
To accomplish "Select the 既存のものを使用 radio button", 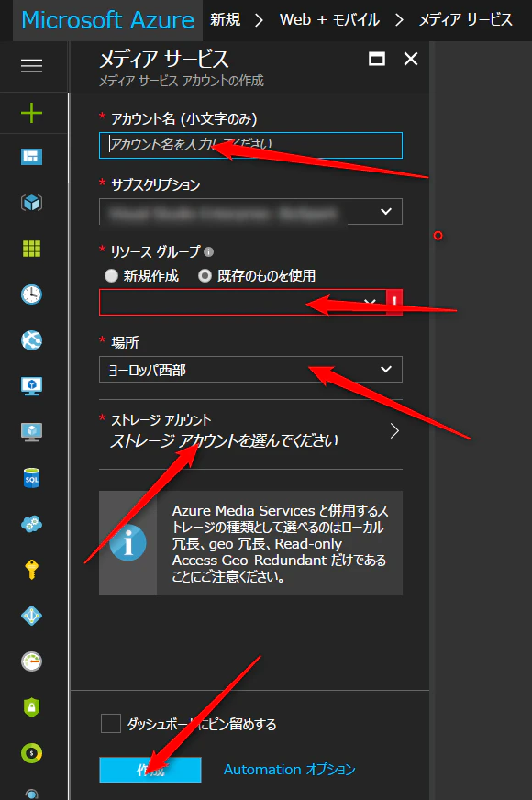I will (205, 276).
